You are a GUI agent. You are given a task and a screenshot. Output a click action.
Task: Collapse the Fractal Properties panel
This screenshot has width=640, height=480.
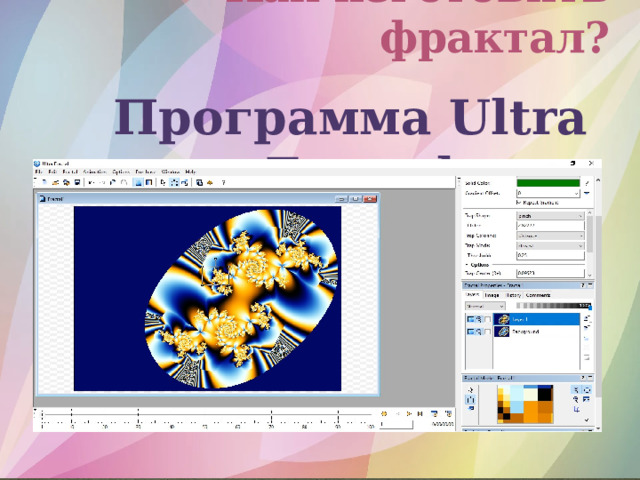[x=590, y=285]
